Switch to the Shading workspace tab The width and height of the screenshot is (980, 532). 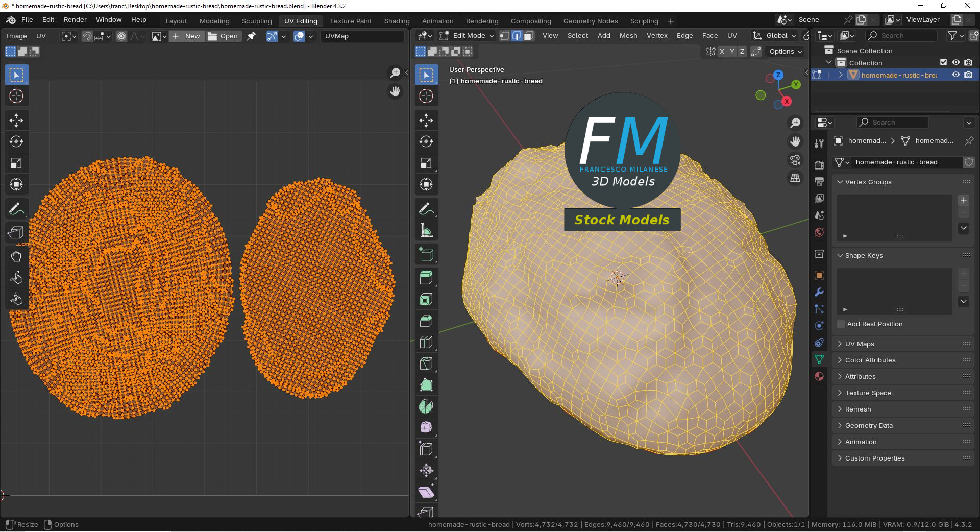pyautogui.click(x=397, y=21)
